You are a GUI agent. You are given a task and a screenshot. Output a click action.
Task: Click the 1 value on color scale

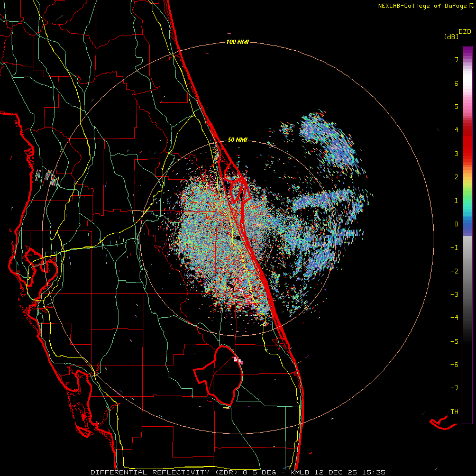[456, 200]
